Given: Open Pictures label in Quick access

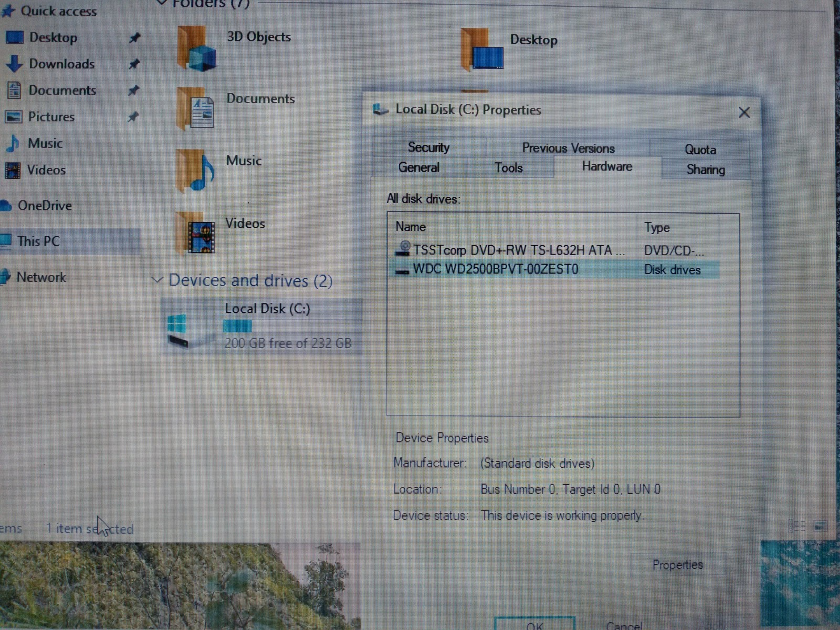Looking at the screenshot, I should click(x=51, y=117).
